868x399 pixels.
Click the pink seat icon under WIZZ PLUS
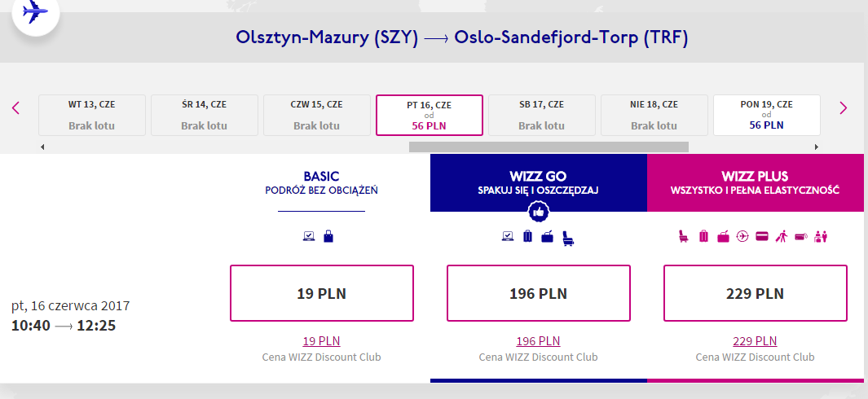[684, 236]
